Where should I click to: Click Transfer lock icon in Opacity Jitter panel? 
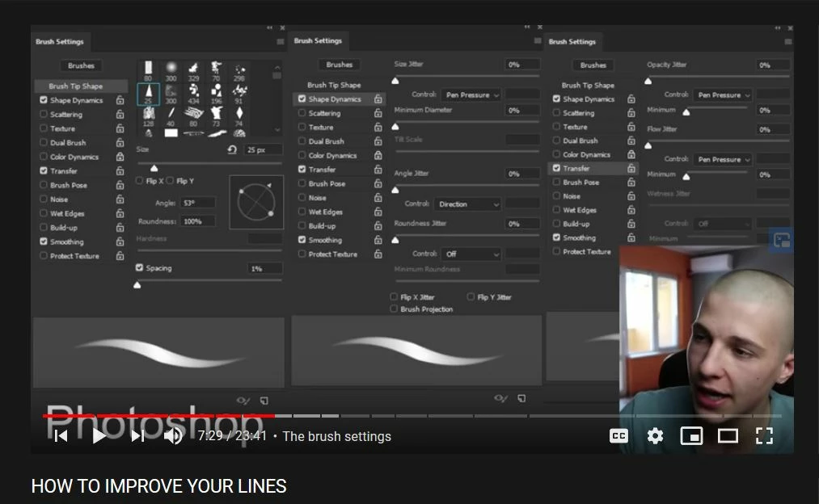tap(631, 169)
